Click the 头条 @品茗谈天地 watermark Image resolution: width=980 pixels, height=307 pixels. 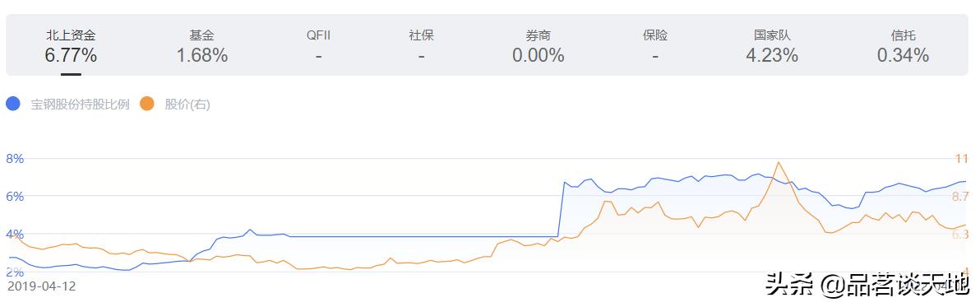(867, 285)
